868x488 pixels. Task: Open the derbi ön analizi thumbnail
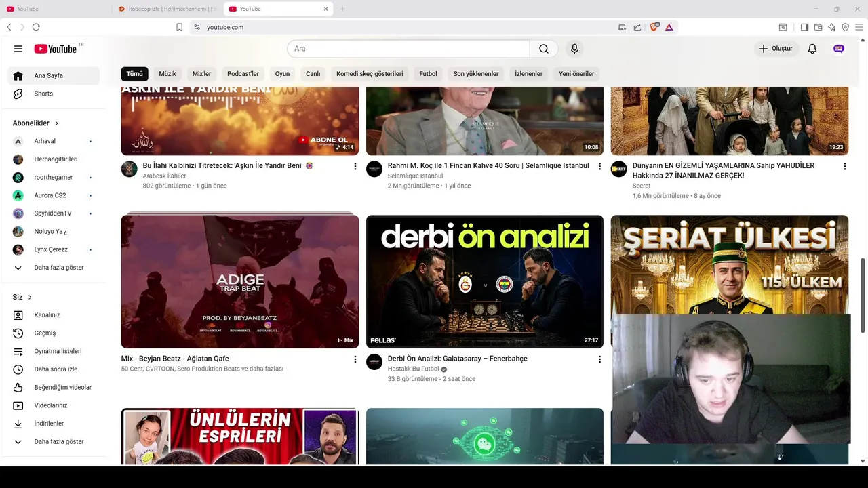point(485,281)
